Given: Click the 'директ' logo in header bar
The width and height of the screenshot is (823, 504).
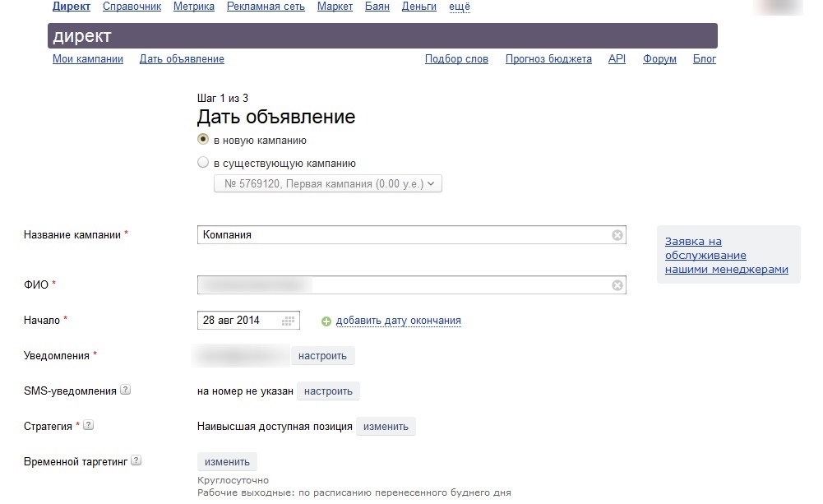Looking at the screenshot, I should tap(82, 35).
